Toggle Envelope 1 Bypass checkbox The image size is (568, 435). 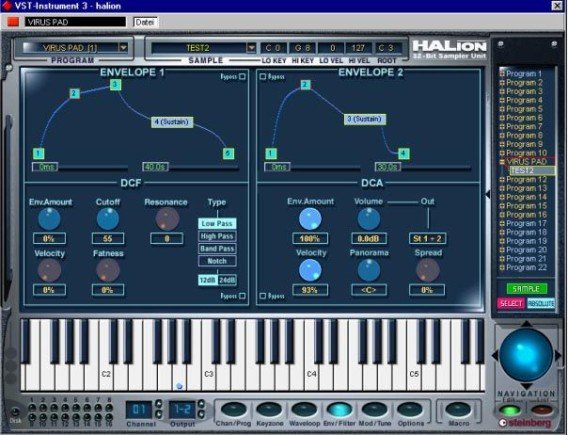point(242,76)
